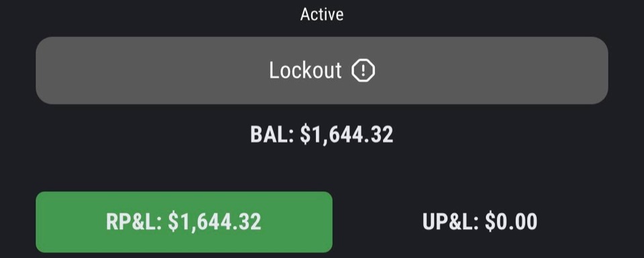The image size is (644, 258).
Task: Click the octagon exclamation warning icon
Action: pyautogui.click(x=363, y=70)
